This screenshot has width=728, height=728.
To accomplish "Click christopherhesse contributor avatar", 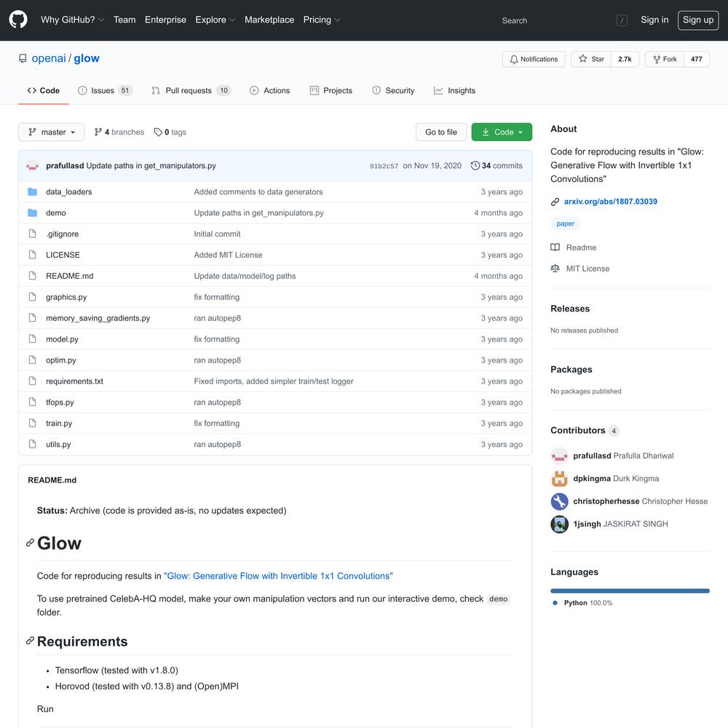I will pyautogui.click(x=559, y=501).
